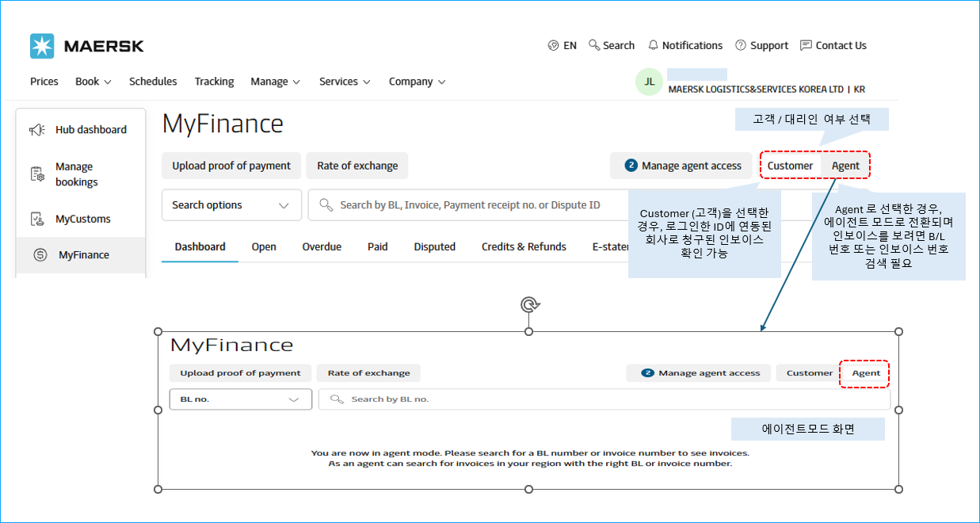The image size is (980, 523).
Task: Open the JL user avatar
Action: tap(649, 82)
